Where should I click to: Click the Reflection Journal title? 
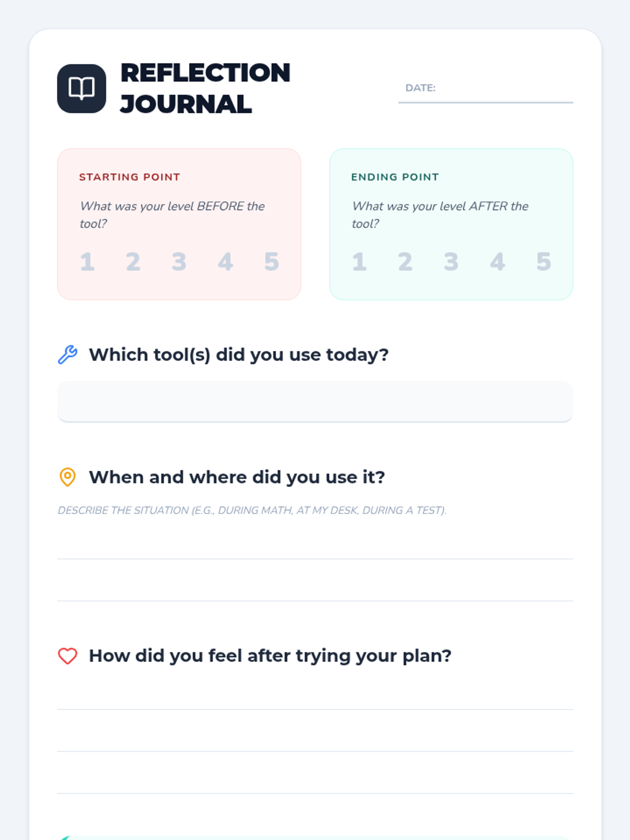click(x=205, y=88)
